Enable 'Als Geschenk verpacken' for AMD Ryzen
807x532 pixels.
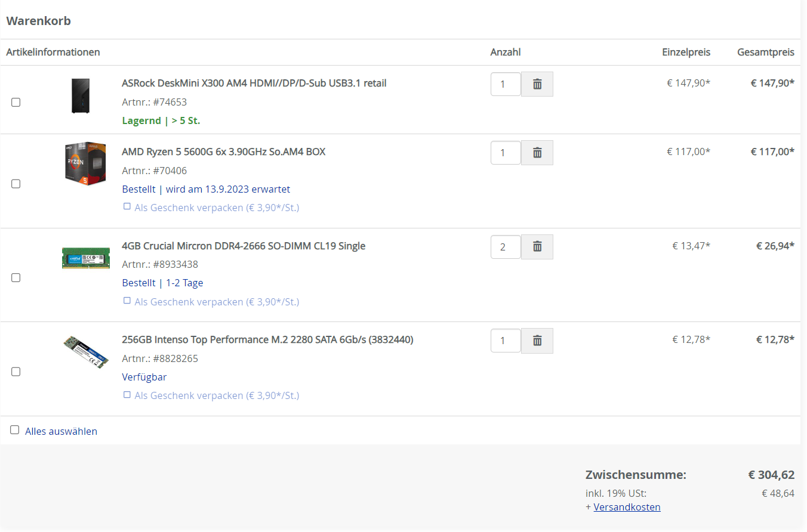pyautogui.click(x=127, y=206)
